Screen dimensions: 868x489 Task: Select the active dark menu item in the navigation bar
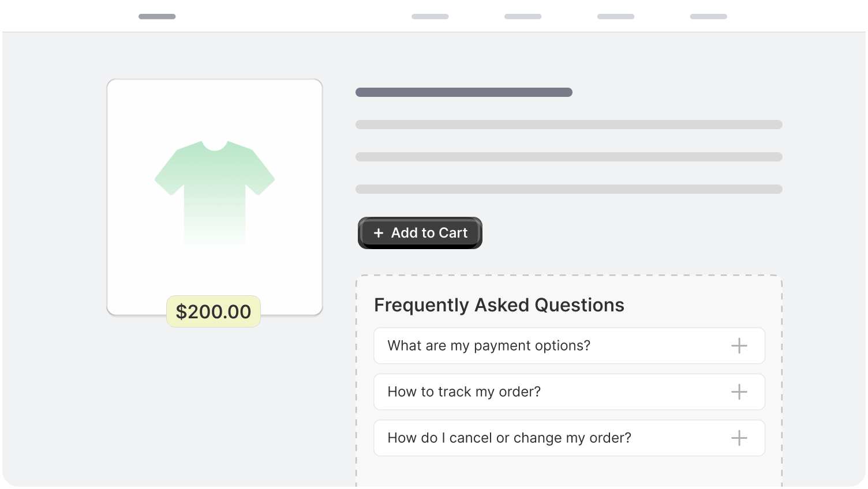[x=157, y=17]
